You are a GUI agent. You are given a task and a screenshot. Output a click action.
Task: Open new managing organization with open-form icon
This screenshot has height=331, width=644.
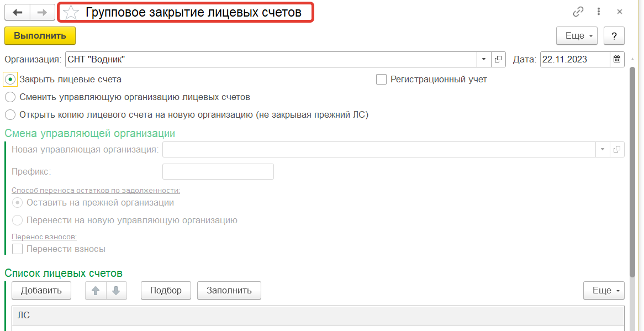click(617, 150)
